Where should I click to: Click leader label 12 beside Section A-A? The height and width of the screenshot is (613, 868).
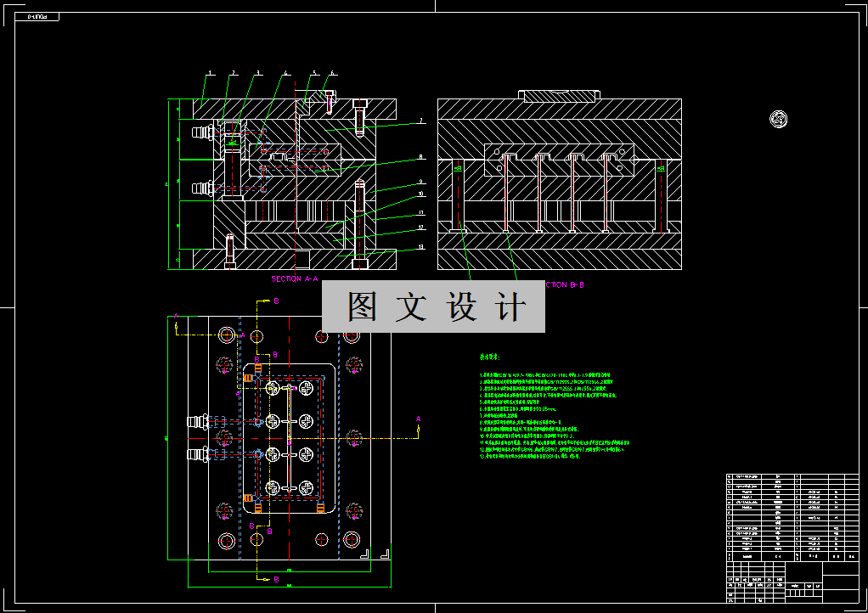tap(420, 228)
